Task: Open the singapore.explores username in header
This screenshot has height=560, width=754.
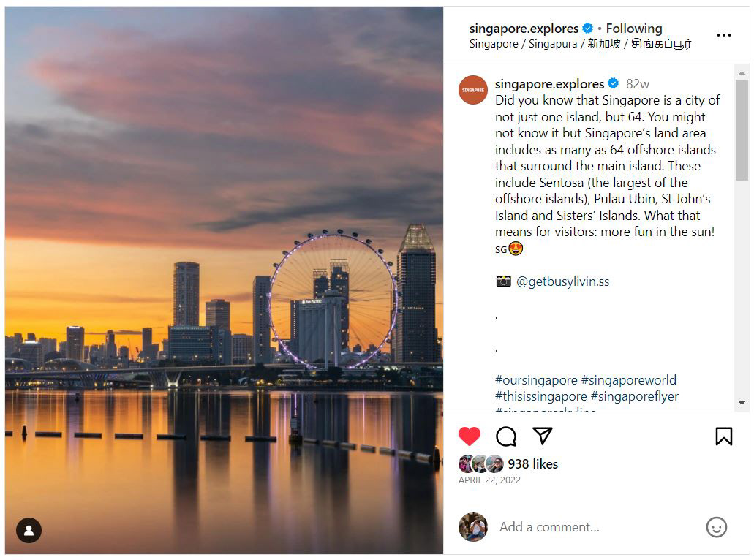Action: 524,29
